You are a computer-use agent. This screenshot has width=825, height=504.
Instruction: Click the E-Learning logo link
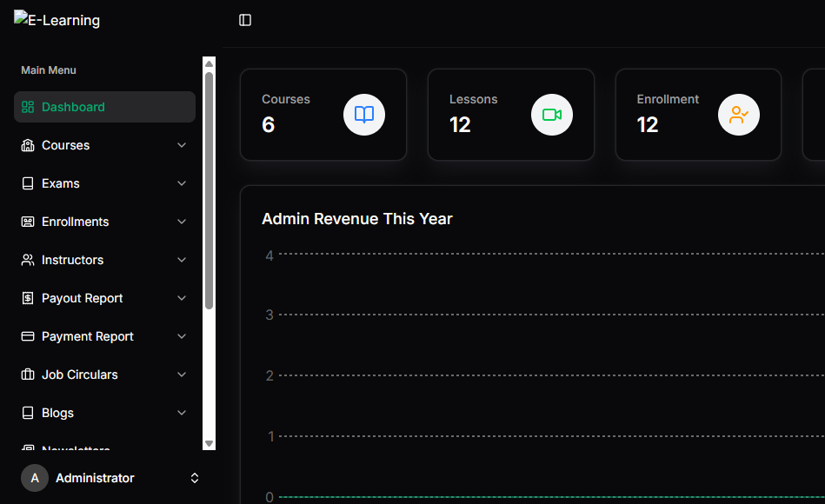pyautogui.click(x=57, y=20)
